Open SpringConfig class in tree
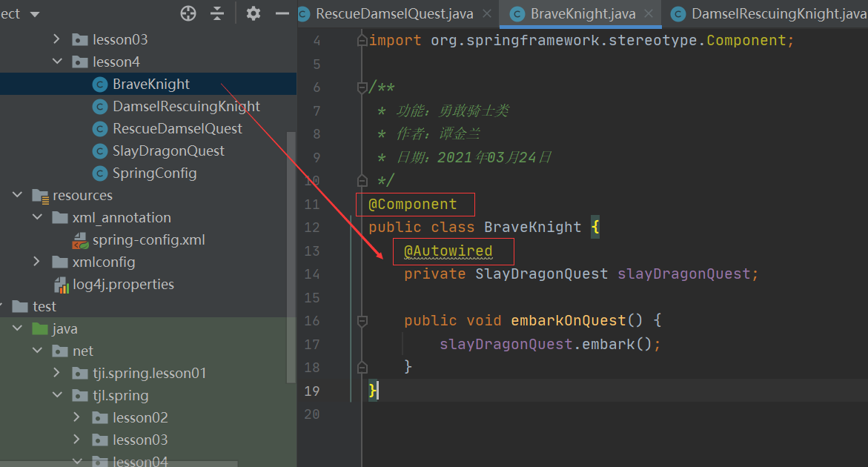This screenshot has width=868, height=467. 155,173
